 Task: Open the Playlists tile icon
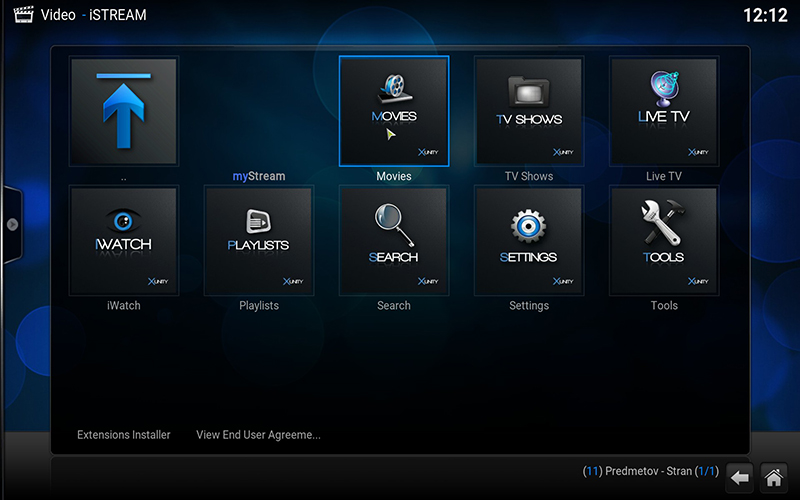point(258,240)
